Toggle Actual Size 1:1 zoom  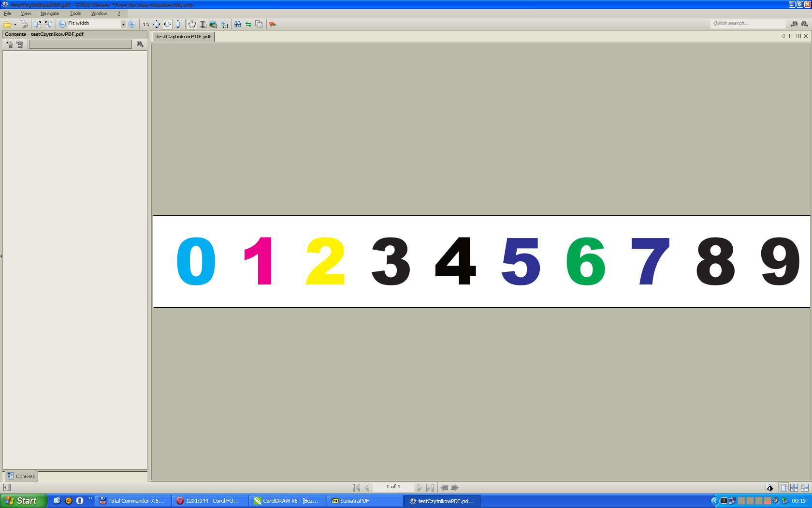[146, 24]
